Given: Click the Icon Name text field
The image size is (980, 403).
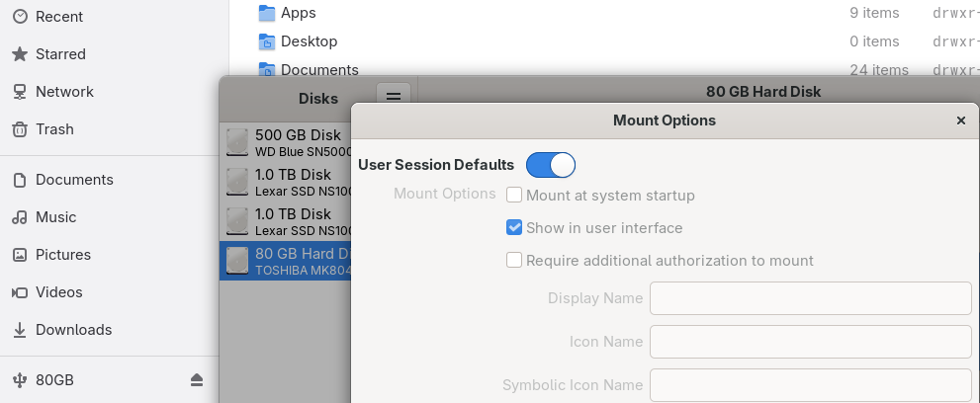Looking at the screenshot, I should 810,342.
